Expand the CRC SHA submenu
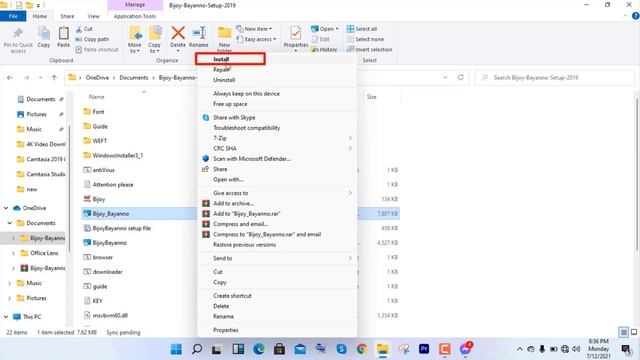 coord(277,149)
